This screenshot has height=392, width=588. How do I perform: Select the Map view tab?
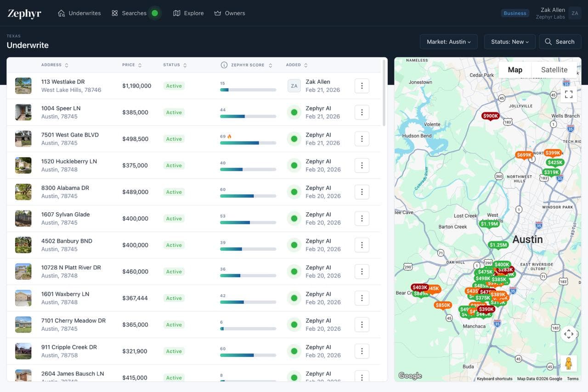click(514, 69)
